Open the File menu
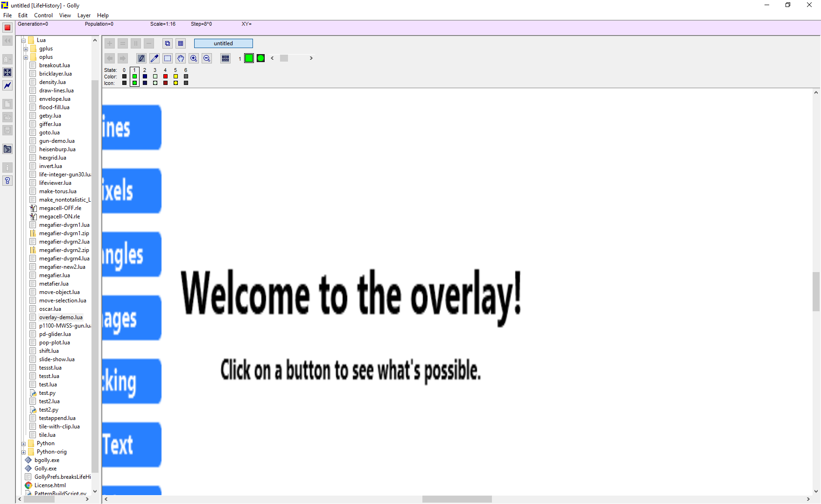 click(7, 15)
